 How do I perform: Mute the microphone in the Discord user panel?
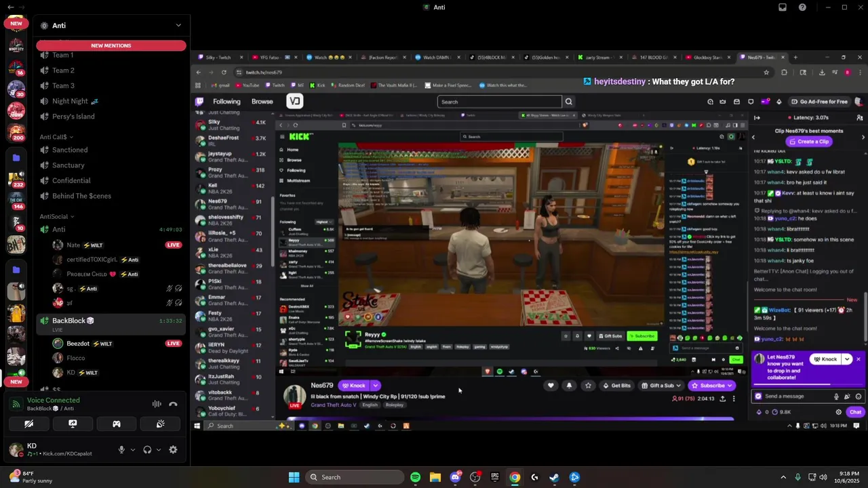coord(121,449)
